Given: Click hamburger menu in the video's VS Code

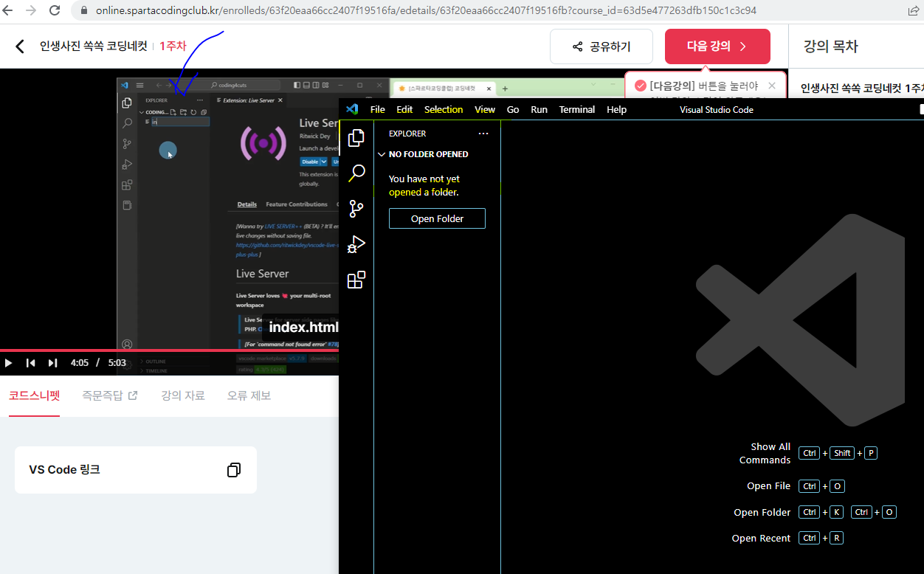Looking at the screenshot, I should 140,86.
